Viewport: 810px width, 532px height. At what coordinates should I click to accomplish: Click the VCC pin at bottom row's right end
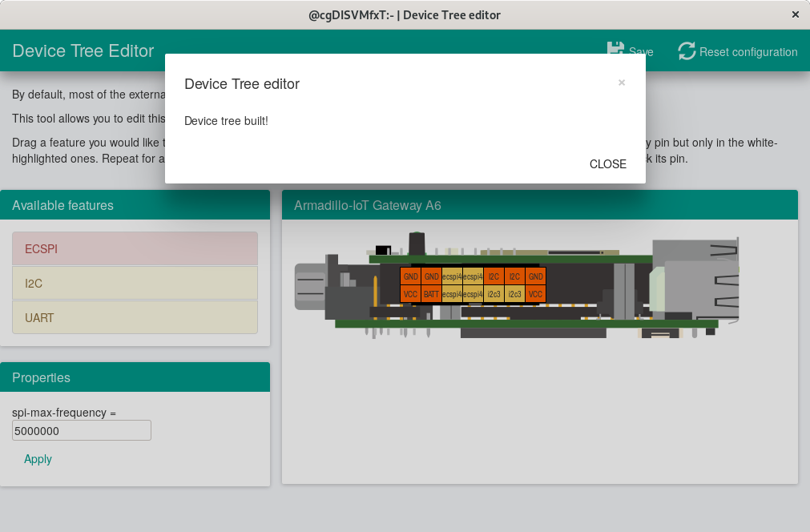pyautogui.click(x=536, y=294)
